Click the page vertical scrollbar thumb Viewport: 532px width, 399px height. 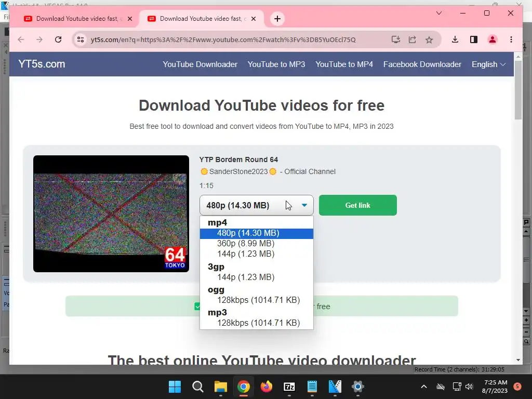[x=518, y=90]
